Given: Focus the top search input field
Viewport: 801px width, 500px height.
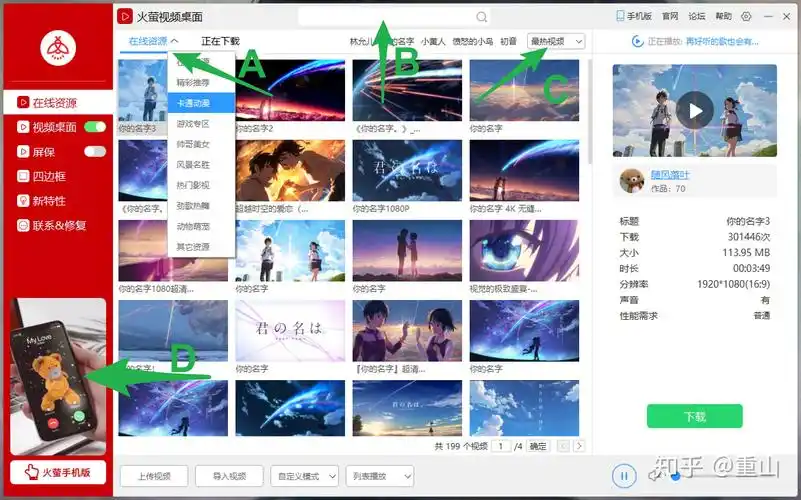Looking at the screenshot, I should coord(393,17).
